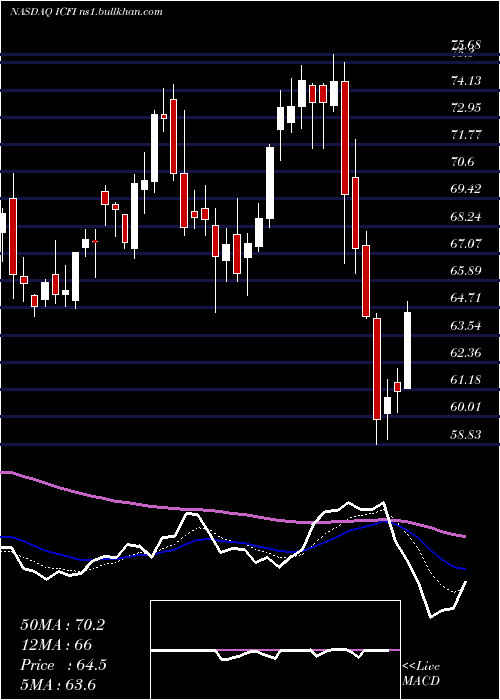The height and width of the screenshot is (700, 500).
Task: Click the '5MA : 63.6' reading
Action: [58, 685]
